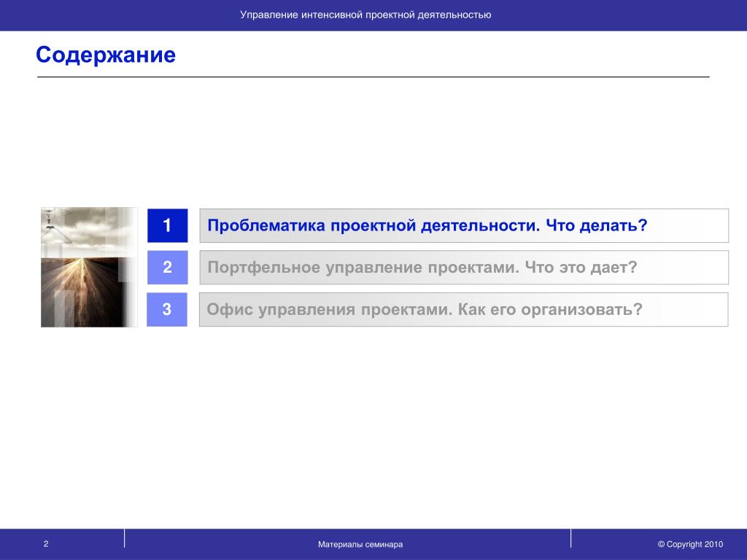Click footer text 'Материалы семинара'
The width and height of the screenshot is (747, 560).
[x=360, y=544]
